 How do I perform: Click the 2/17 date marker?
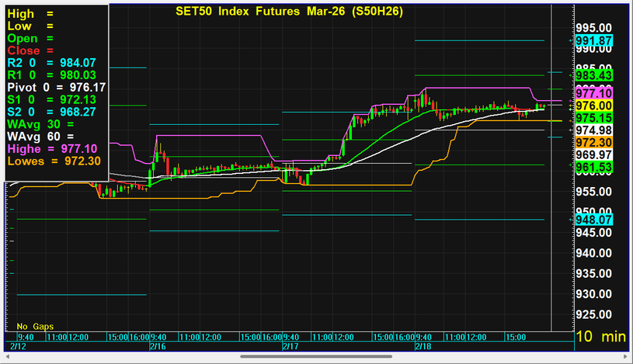290,345
